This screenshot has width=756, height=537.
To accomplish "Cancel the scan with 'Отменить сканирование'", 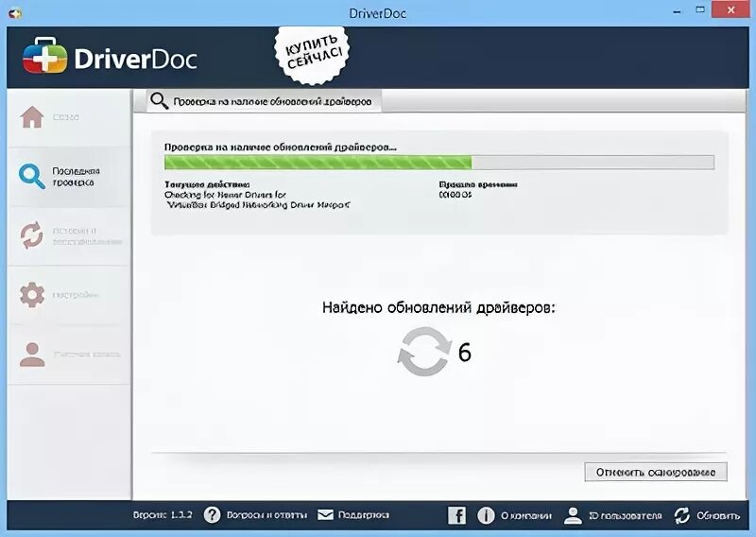I will coord(656,472).
